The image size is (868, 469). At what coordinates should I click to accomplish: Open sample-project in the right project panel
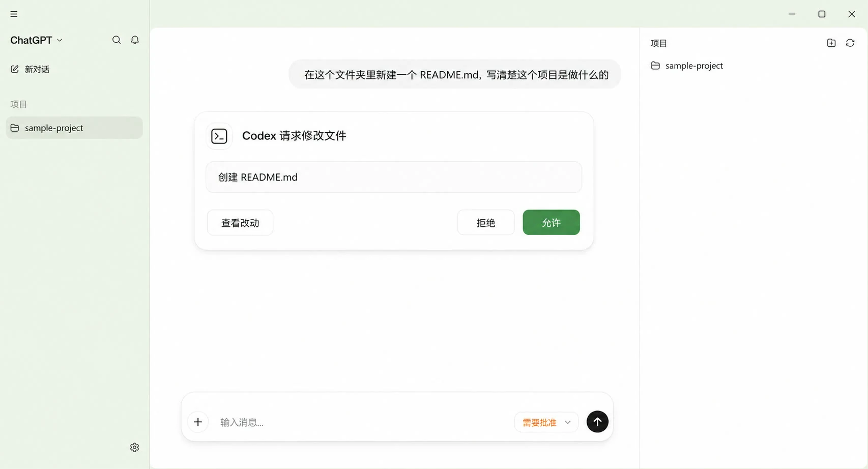click(x=687, y=66)
